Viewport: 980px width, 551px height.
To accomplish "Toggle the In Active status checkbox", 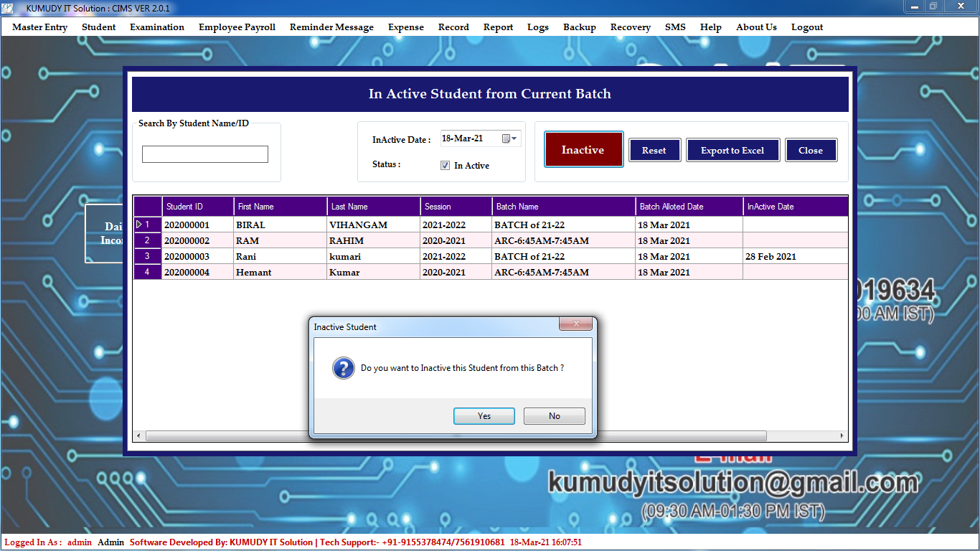I will [445, 166].
